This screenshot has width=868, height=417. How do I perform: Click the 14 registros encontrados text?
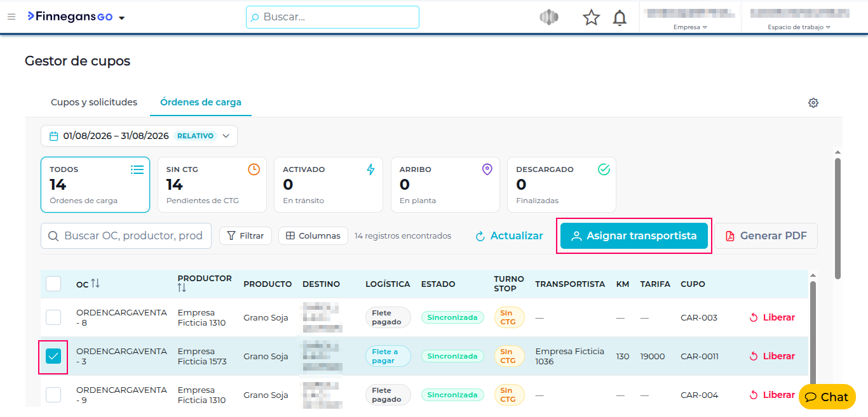tap(403, 235)
